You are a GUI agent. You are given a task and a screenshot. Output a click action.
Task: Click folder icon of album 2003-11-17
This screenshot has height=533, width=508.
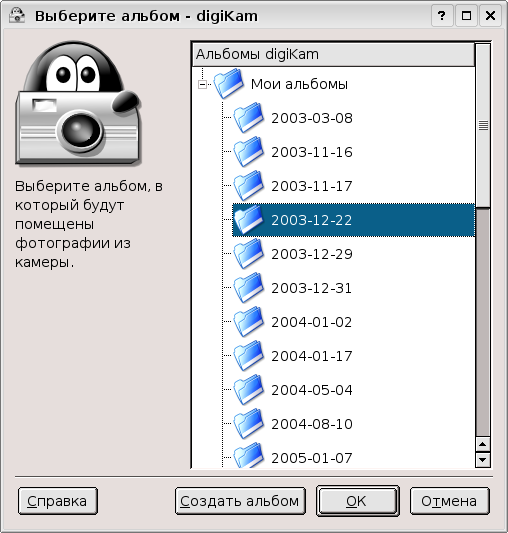249,186
